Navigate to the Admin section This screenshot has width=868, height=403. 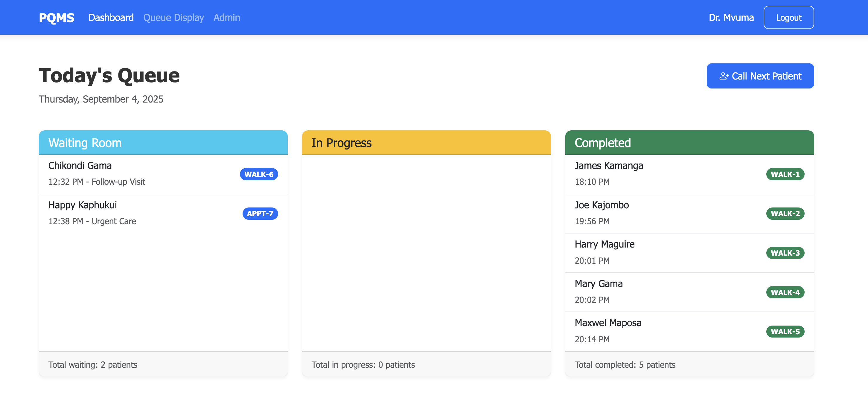pos(226,17)
